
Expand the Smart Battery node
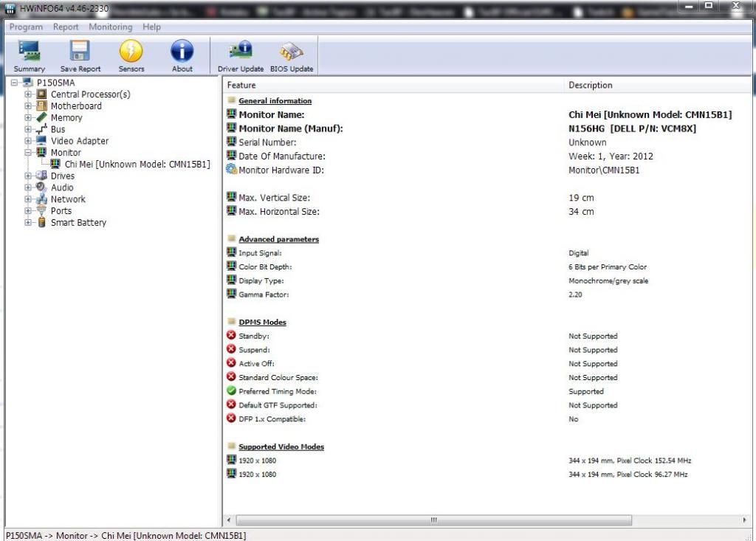[x=29, y=222]
